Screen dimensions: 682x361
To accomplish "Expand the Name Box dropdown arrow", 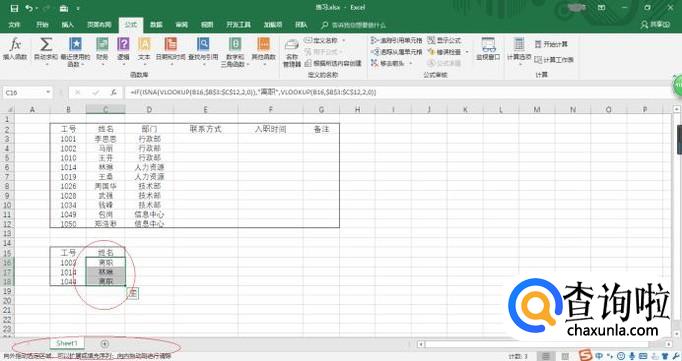I will [x=48, y=92].
